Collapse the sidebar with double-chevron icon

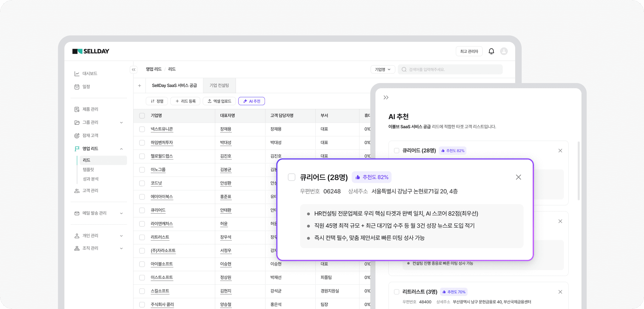[x=134, y=69]
